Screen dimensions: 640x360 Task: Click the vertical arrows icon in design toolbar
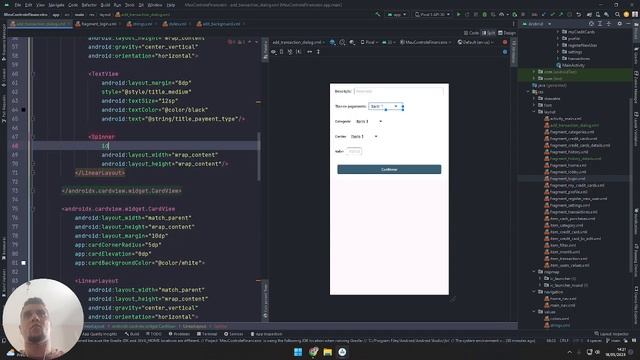click(x=318, y=52)
